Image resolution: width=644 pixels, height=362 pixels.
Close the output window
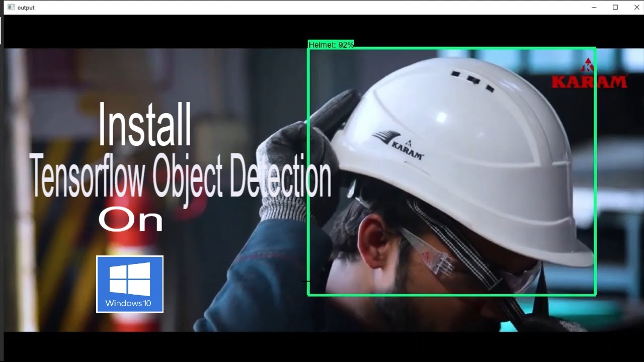point(636,8)
